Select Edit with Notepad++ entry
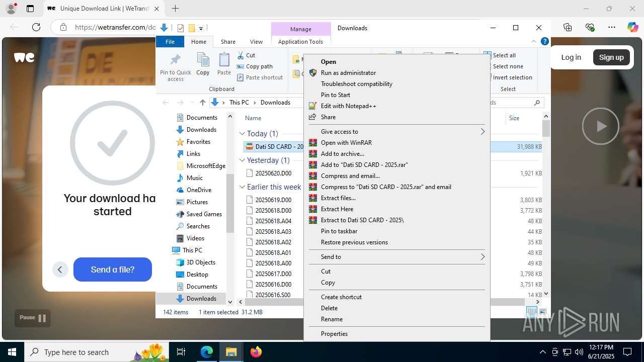Image resolution: width=644 pixels, height=362 pixels. pos(348,106)
